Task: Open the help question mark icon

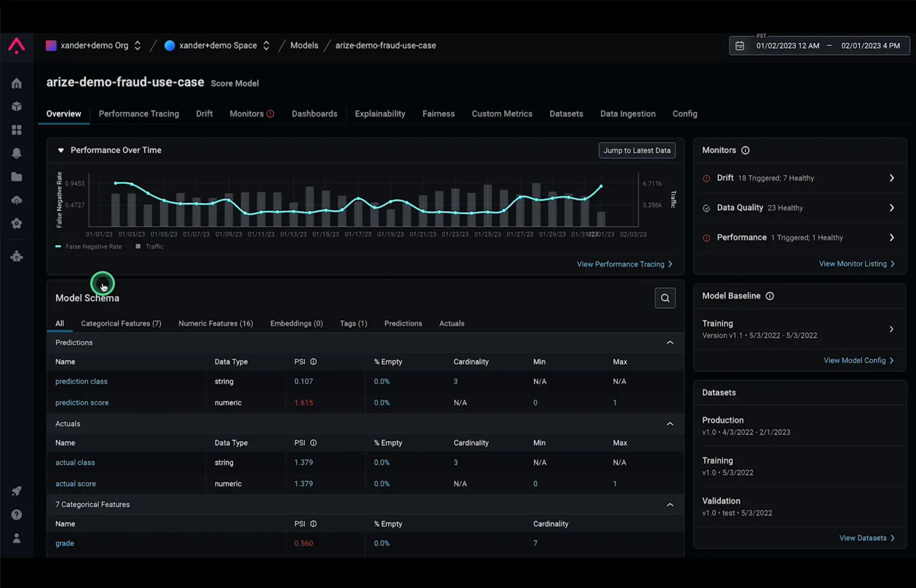Action: tap(17, 514)
